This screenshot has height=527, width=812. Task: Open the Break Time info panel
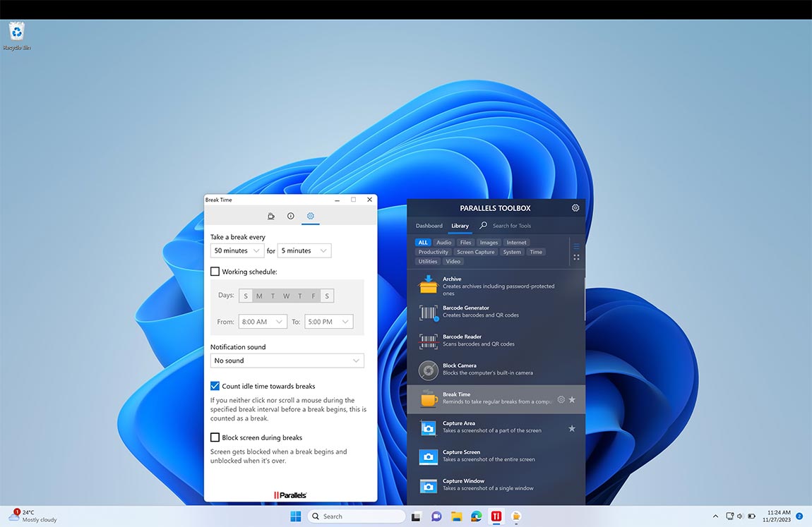pos(291,216)
